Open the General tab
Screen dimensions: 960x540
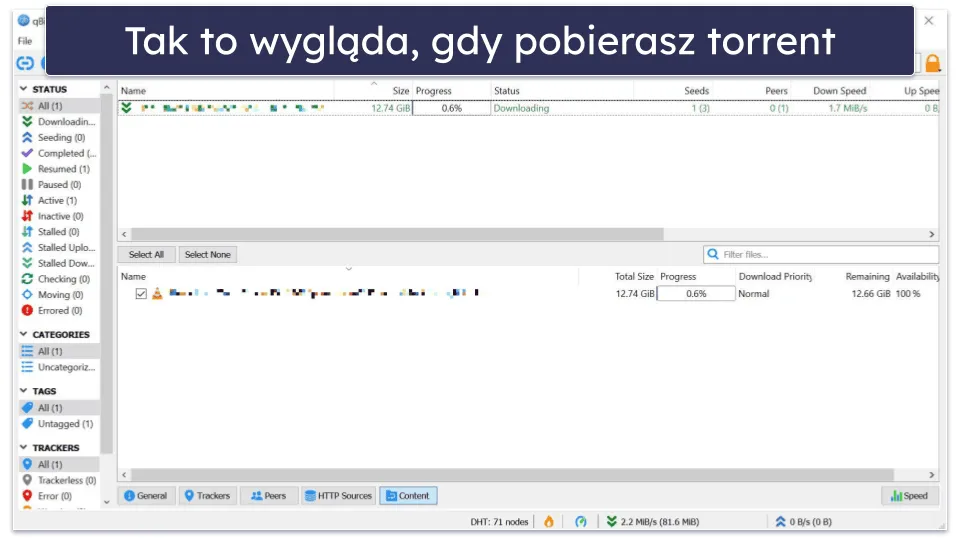coord(146,496)
